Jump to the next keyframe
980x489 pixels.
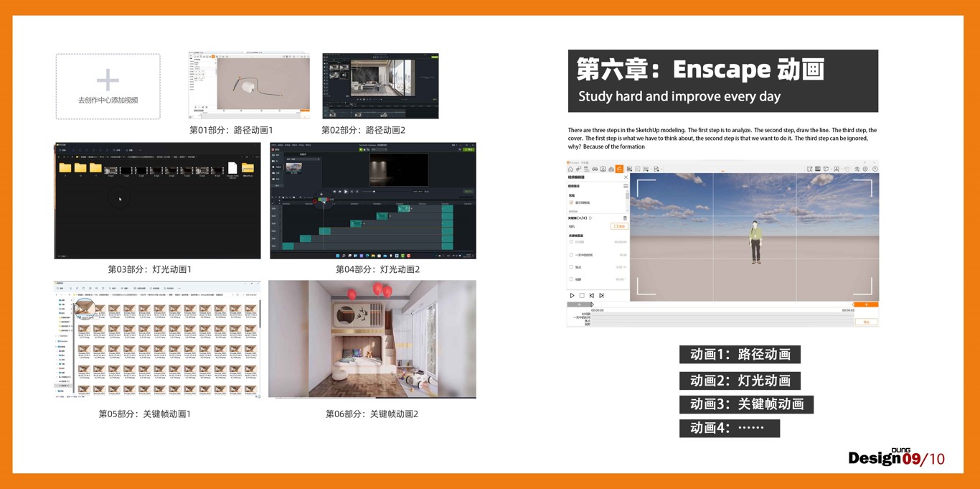(x=601, y=296)
